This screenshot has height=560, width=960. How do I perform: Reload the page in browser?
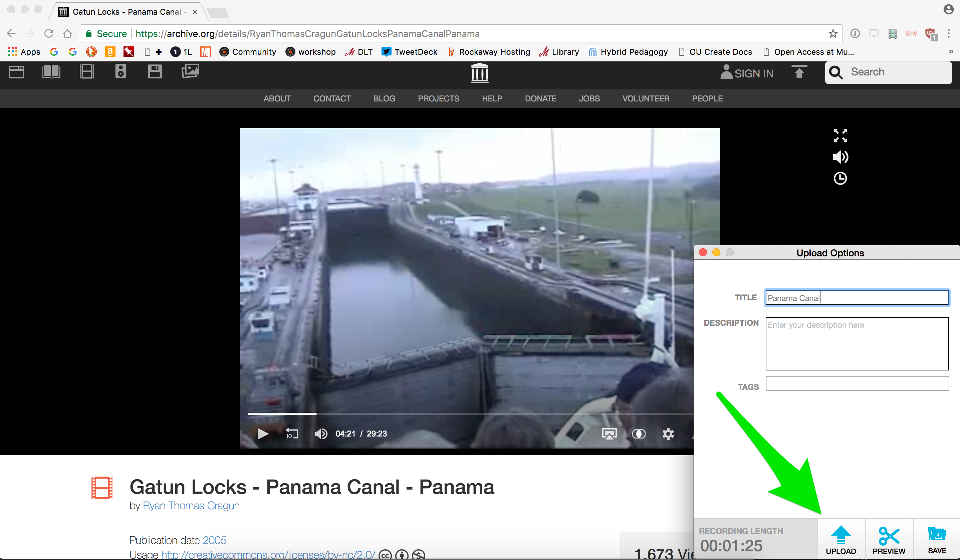[49, 33]
